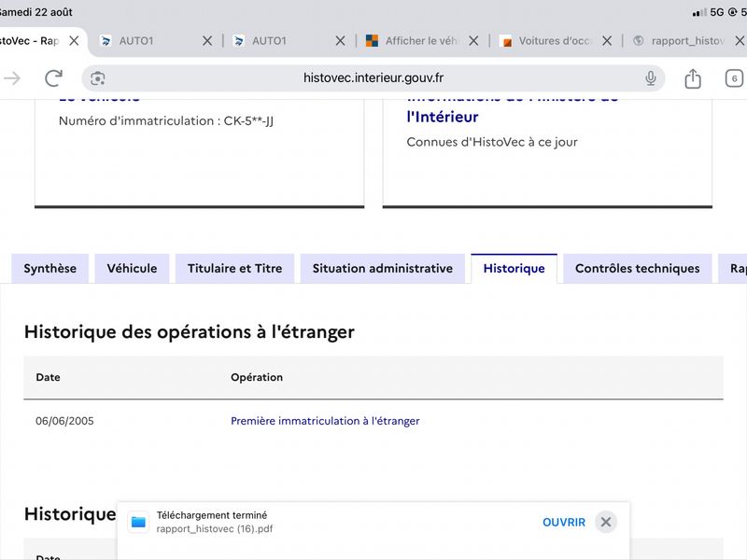
Task: Close the Afficher le véh tab
Action: tap(473, 41)
